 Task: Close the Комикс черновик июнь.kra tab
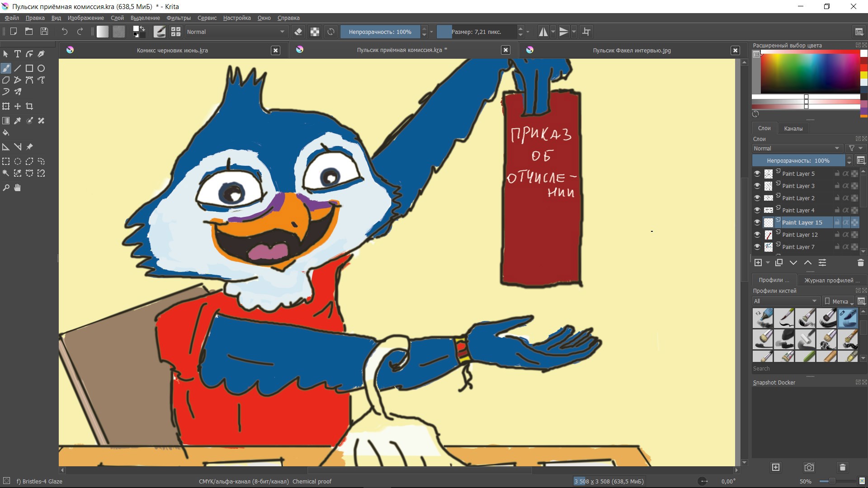pyautogui.click(x=275, y=50)
